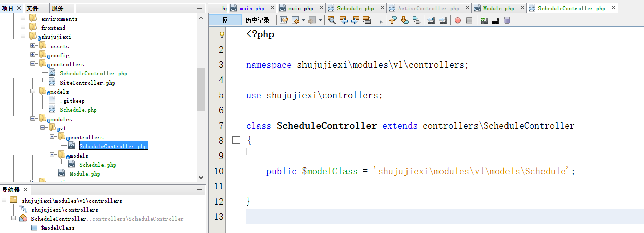Click project tree scrollbar up arrow
644x233 pixels.
click(201, 19)
